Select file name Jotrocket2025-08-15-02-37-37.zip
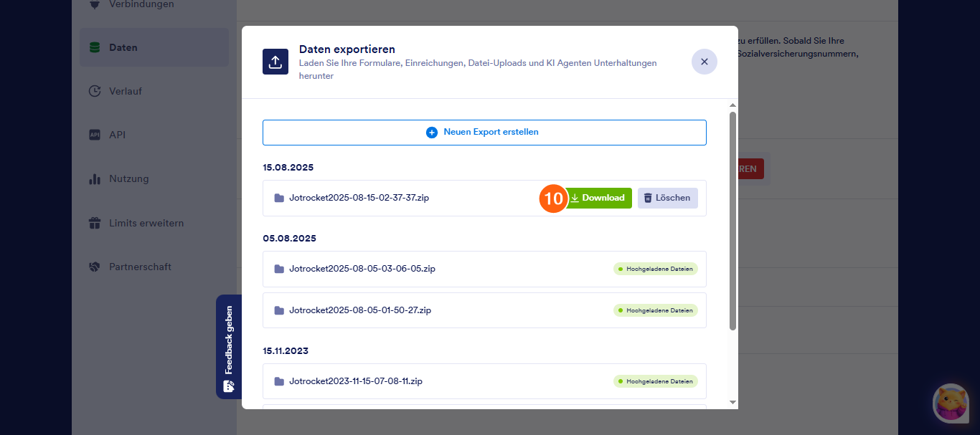This screenshot has height=435, width=980. coord(359,198)
